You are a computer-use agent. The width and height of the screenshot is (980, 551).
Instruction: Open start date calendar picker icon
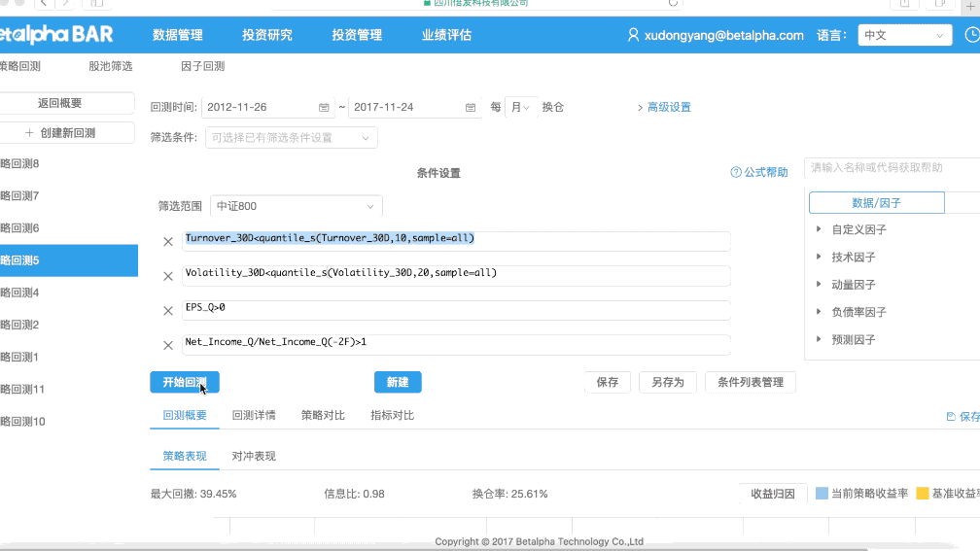(324, 108)
